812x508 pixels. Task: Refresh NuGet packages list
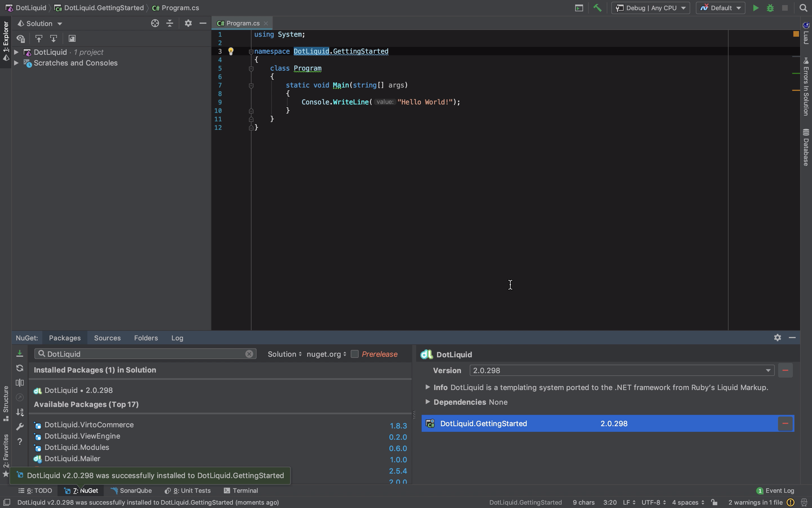19,368
